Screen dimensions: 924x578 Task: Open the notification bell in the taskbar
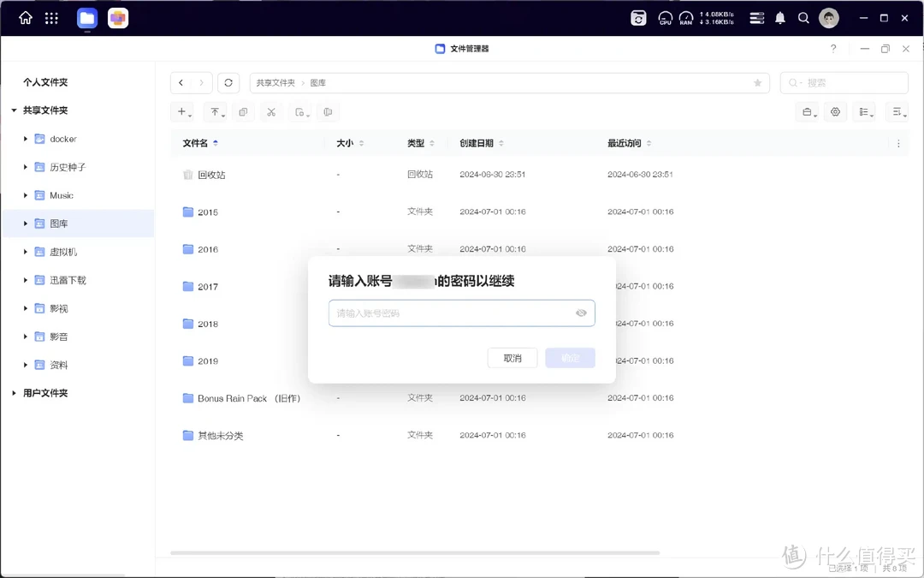[x=779, y=17]
